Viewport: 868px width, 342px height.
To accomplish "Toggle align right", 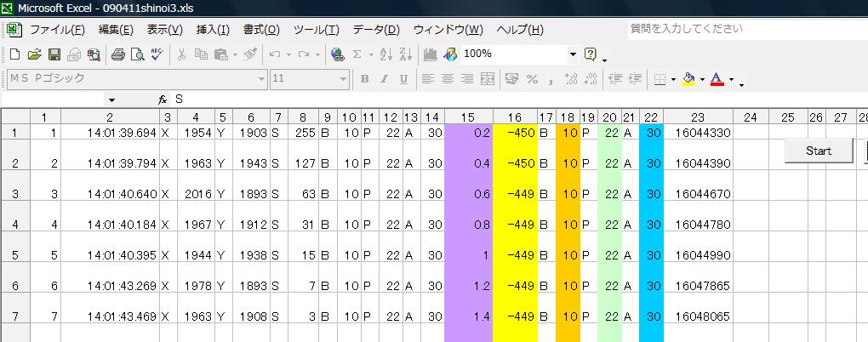I will [x=467, y=79].
